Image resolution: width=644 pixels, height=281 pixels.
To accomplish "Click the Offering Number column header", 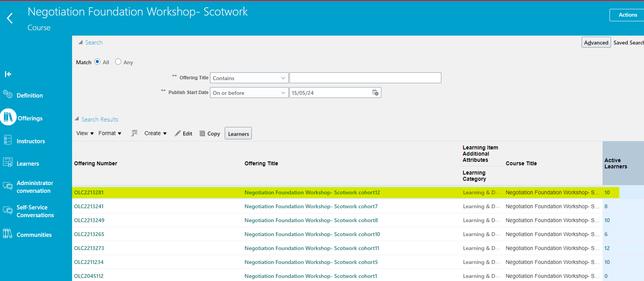I will [95, 163].
